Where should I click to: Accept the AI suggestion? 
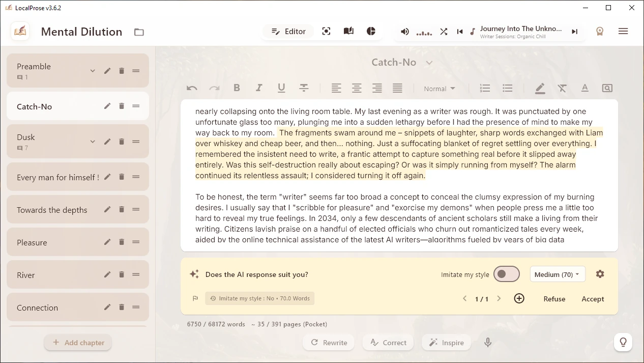coord(593,299)
